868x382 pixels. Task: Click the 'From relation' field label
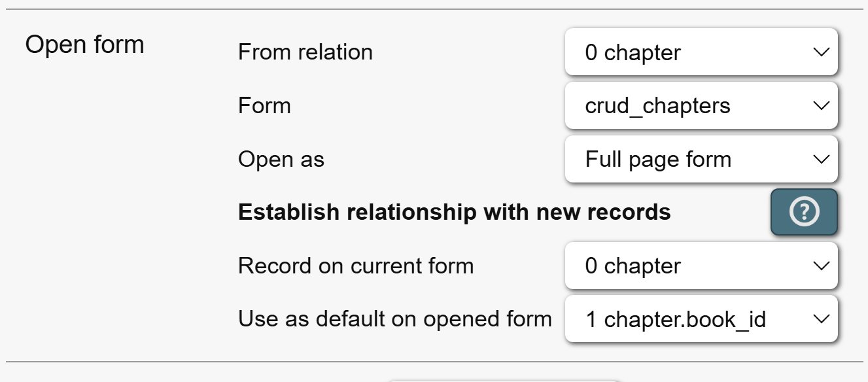click(305, 52)
